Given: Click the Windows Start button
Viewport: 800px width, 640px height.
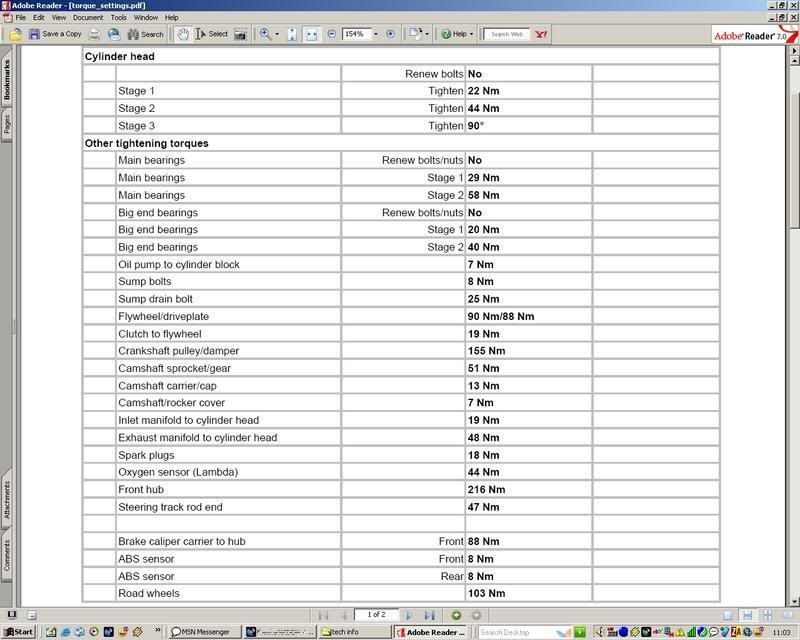Looking at the screenshot, I should [x=19, y=632].
